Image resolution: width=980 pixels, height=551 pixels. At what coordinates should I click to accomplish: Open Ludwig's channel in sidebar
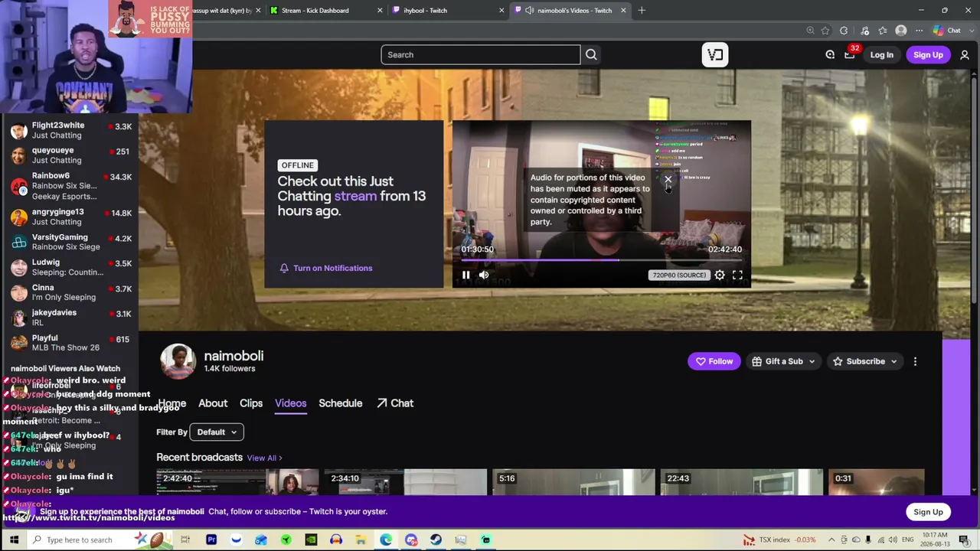[x=69, y=267]
